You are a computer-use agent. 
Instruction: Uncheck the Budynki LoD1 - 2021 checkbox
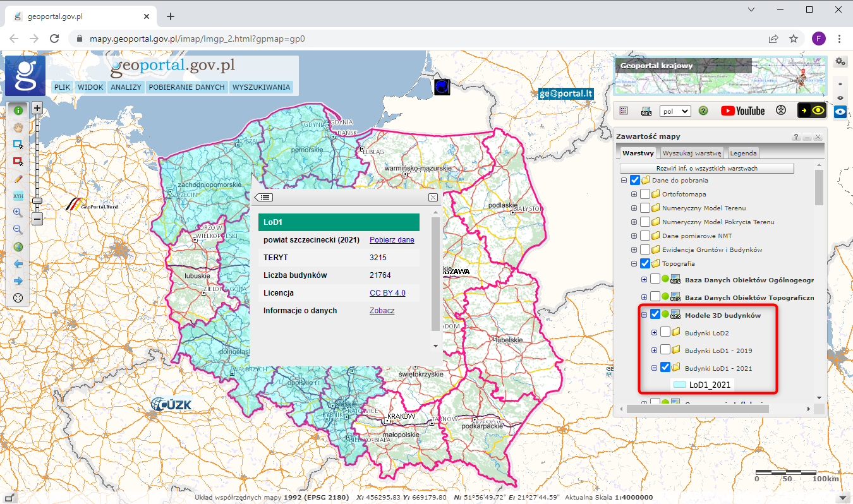tap(665, 368)
